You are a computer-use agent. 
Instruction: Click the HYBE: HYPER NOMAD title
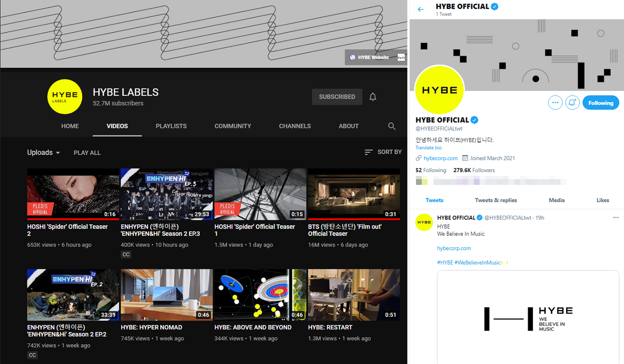[x=151, y=327]
